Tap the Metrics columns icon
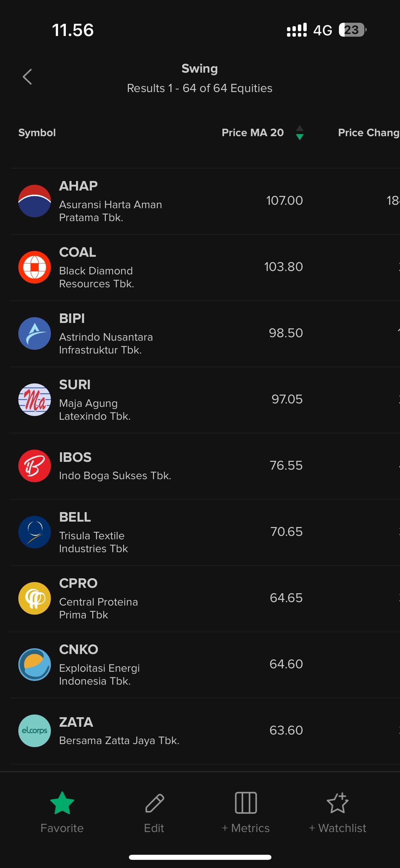Image resolution: width=400 pixels, height=868 pixels. 246,803
